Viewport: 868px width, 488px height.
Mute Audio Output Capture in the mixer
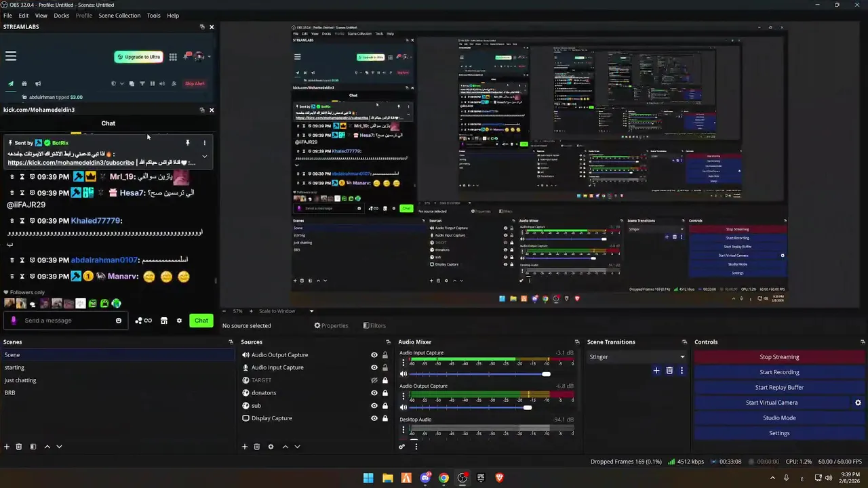coord(403,407)
